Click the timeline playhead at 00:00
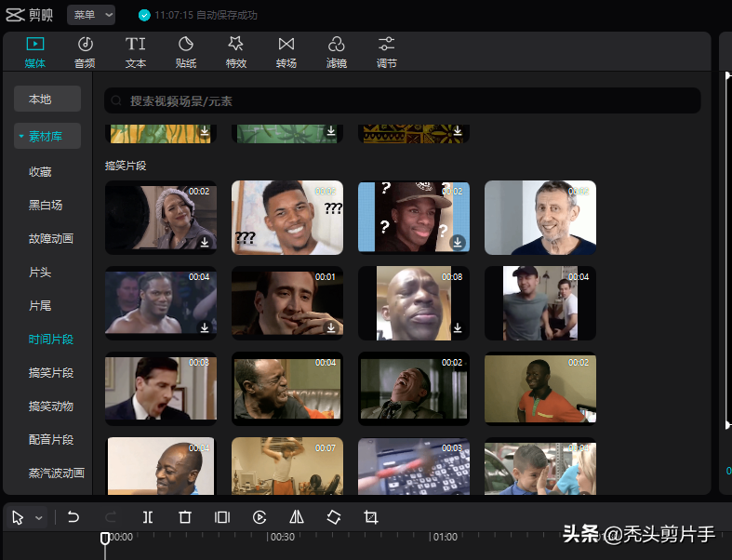The width and height of the screenshot is (732, 560). (105, 538)
